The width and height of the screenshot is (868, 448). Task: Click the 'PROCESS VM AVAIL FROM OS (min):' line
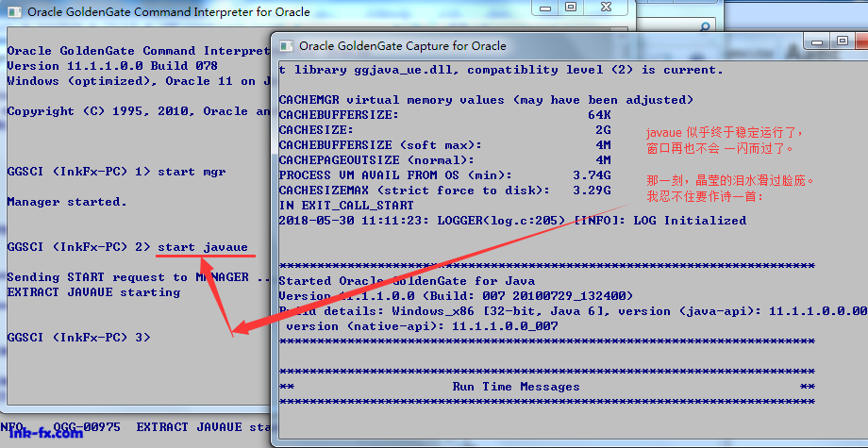tap(444, 175)
